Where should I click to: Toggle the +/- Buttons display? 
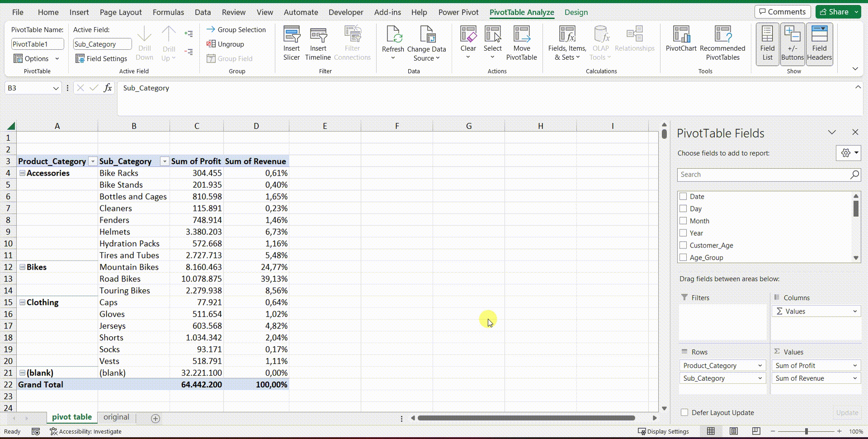(x=793, y=44)
